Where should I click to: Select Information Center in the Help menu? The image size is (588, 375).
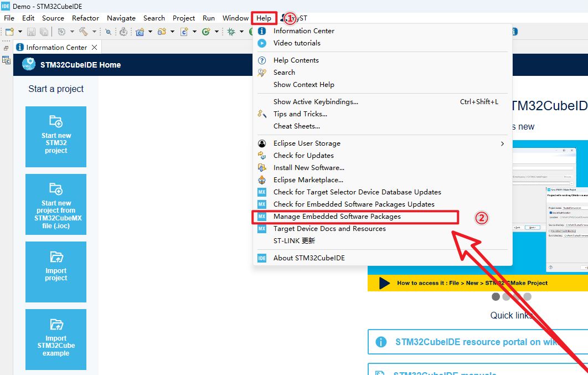383,31
